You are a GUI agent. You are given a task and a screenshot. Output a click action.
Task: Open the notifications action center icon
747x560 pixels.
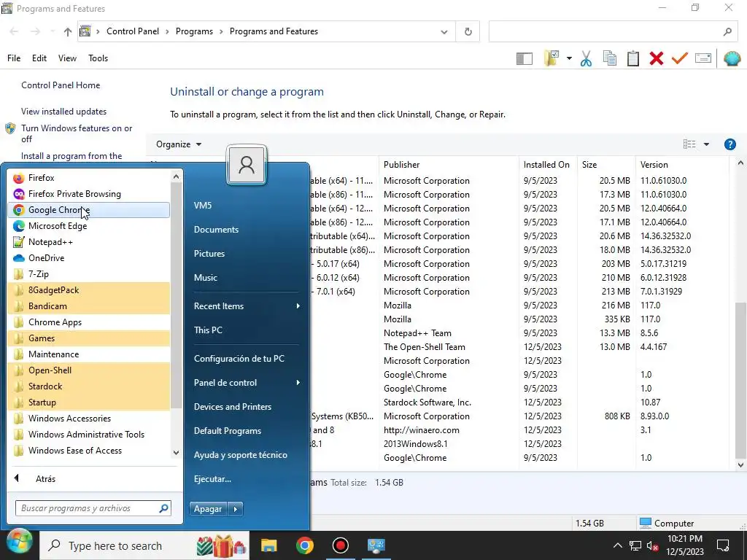point(723,545)
